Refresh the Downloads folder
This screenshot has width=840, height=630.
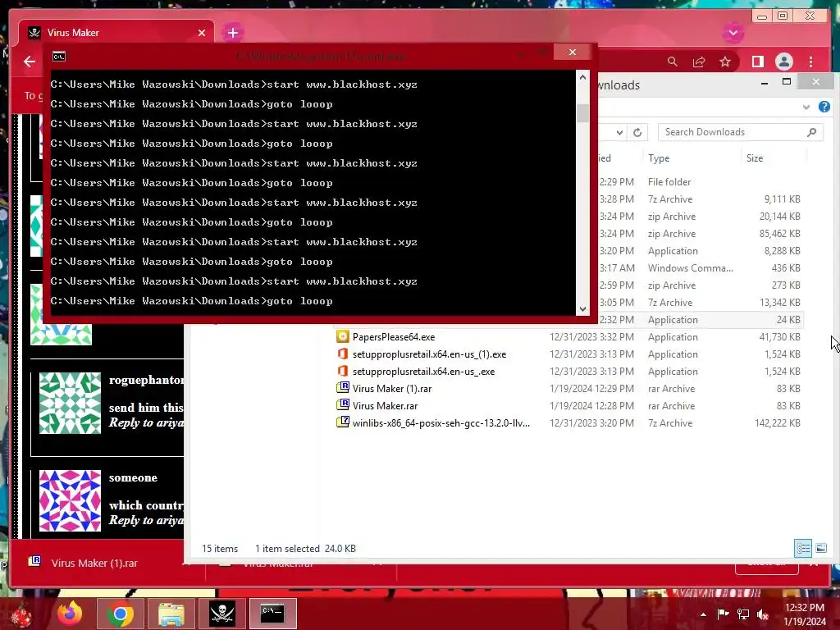point(637,132)
